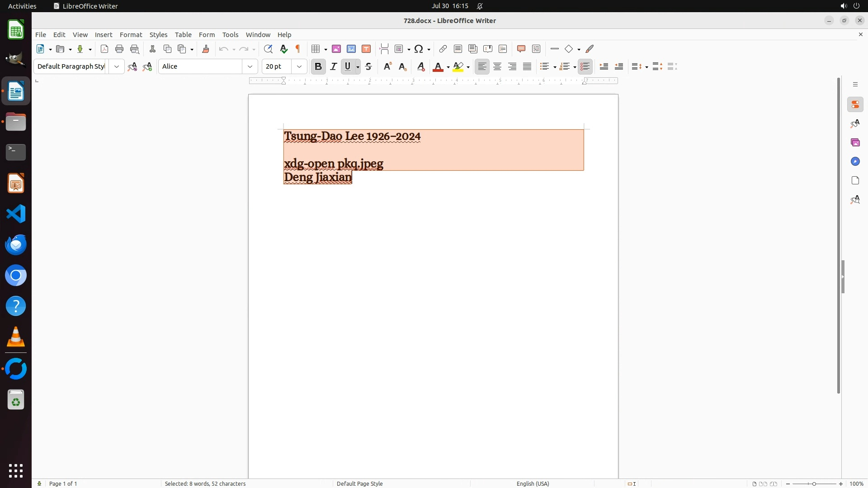
Task: Open the sidebar Navigator panel icon
Action: 855,161
